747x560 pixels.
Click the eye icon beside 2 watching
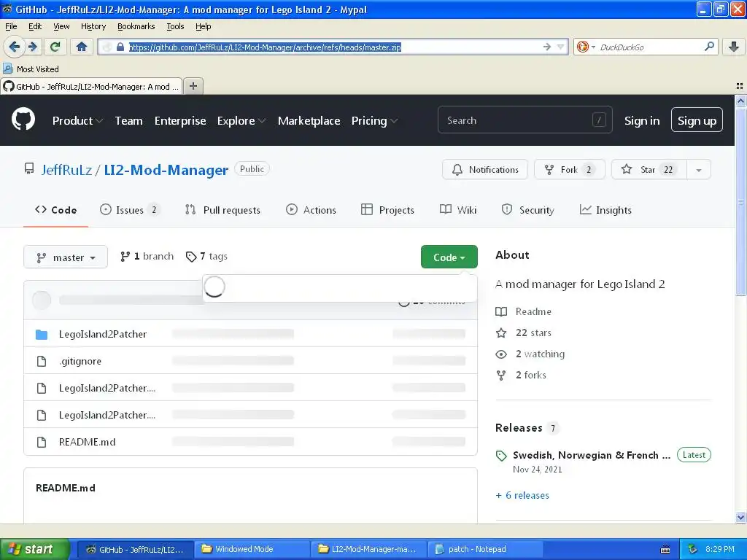coord(501,354)
